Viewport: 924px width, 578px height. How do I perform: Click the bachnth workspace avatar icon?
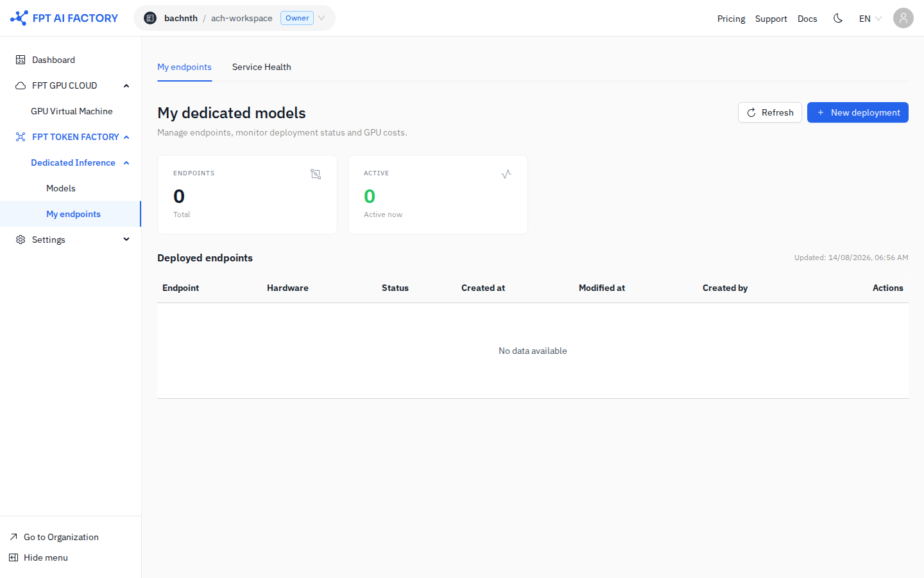[150, 18]
